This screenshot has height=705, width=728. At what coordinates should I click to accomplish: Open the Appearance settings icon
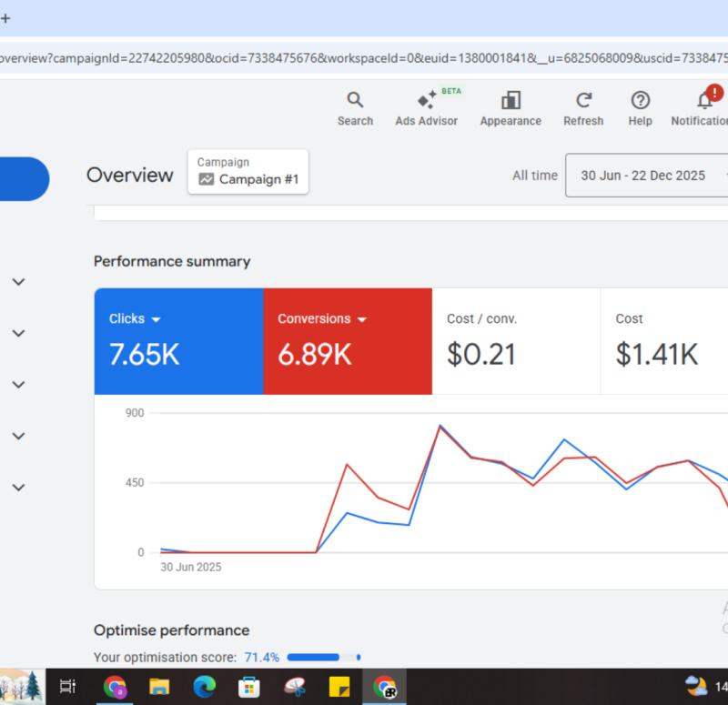(x=511, y=101)
